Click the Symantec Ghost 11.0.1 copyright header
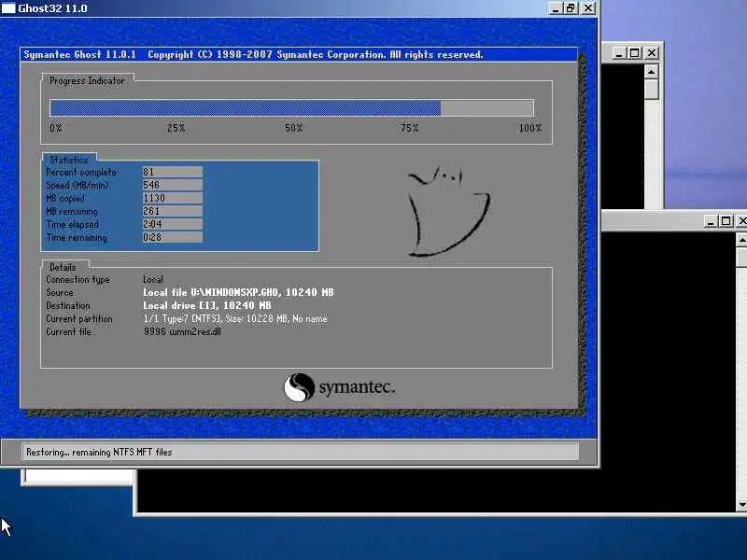The image size is (747, 560). tap(253, 55)
